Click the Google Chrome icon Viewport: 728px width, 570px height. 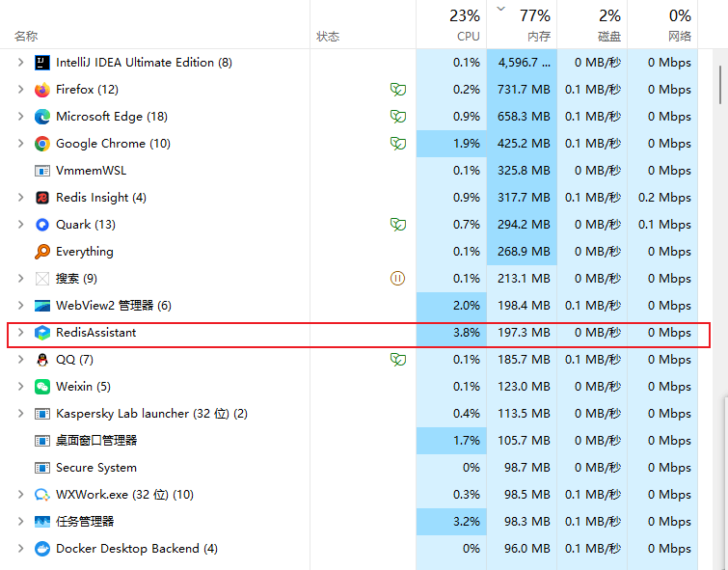(42, 144)
